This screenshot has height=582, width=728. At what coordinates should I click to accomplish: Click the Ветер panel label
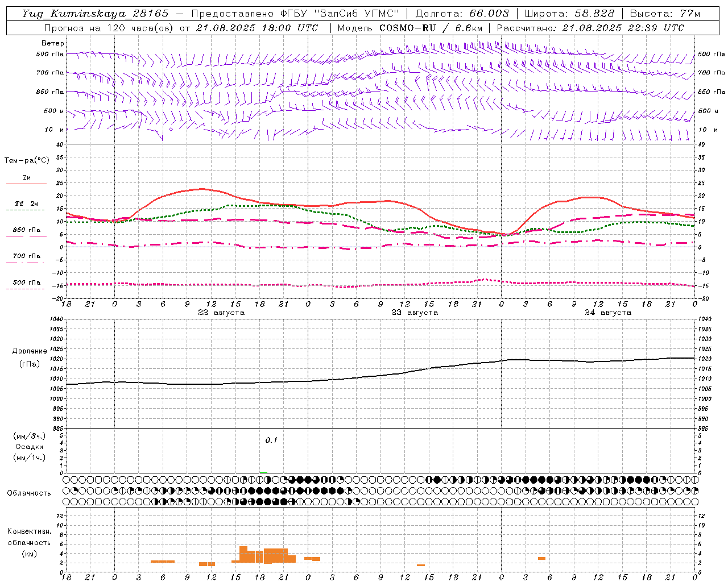[x=53, y=43]
